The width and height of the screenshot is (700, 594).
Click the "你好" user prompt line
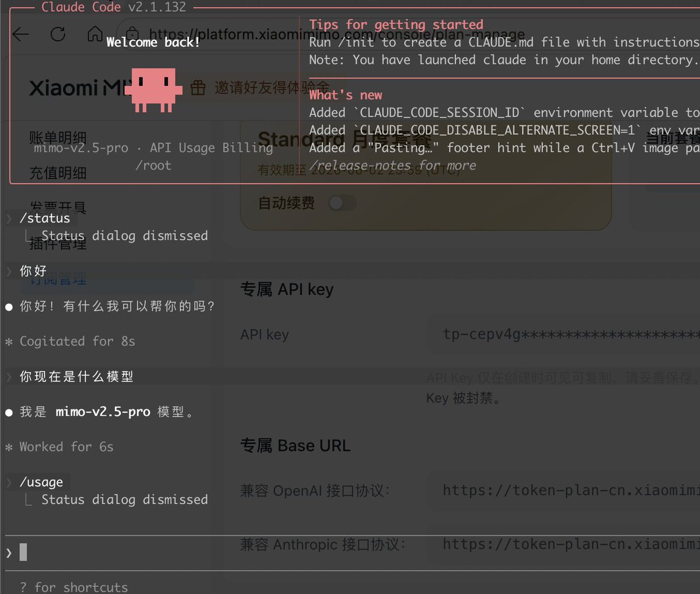(x=33, y=270)
